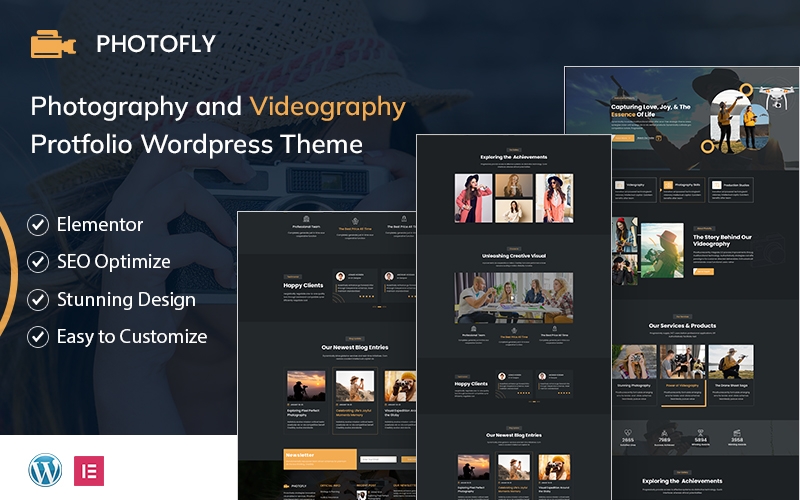Image resolution: width=800 pixels, height=500 pixels.
Task: Click the Our Services & Products heading
Action: tap(683, 326)
